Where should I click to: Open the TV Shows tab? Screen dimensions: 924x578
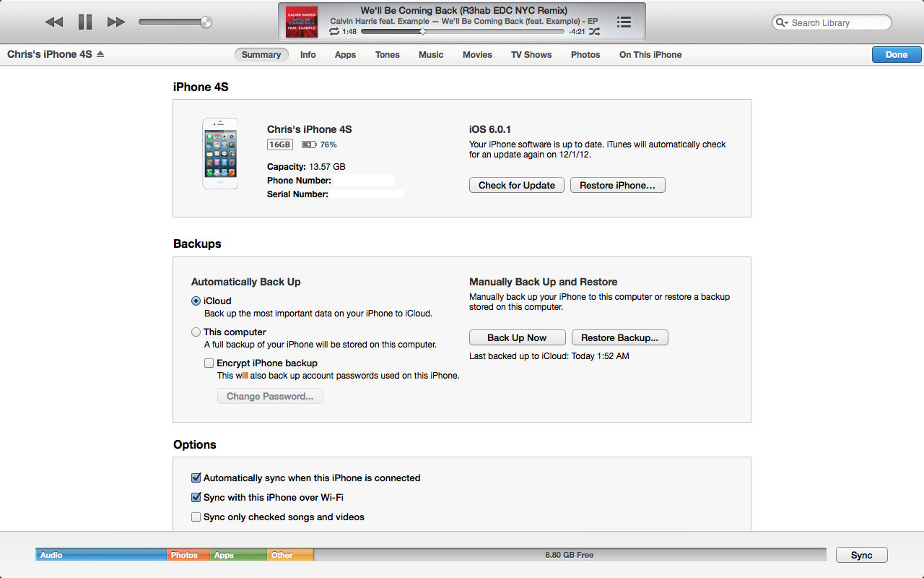531,54
